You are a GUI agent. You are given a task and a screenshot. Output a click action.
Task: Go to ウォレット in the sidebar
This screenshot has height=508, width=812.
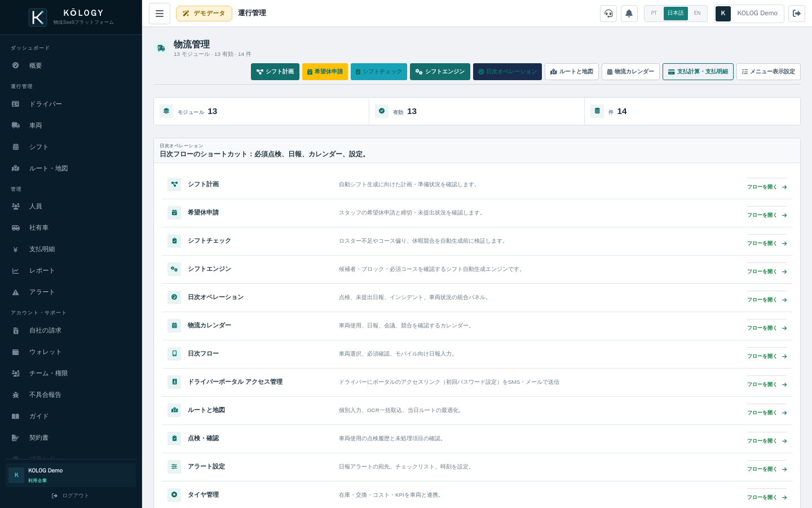[x=71, y=352]
